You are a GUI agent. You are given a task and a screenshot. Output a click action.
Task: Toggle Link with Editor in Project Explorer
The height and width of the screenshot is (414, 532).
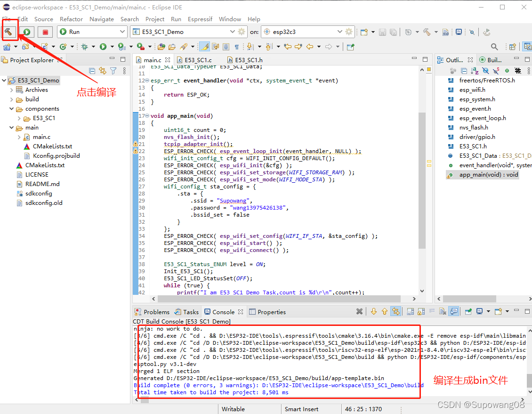pyautogui.click(x=103, y=71)
